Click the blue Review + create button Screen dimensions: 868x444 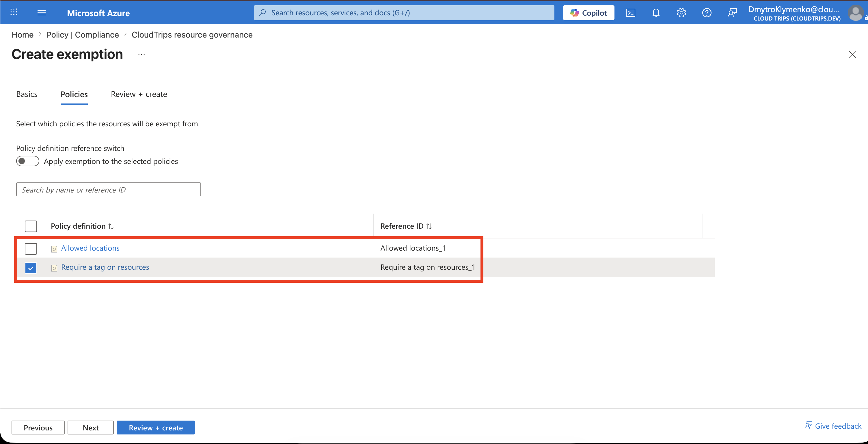156,428
